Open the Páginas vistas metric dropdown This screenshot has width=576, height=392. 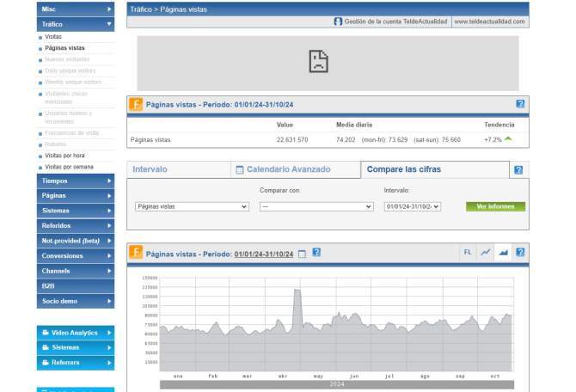tap(192, 206)
